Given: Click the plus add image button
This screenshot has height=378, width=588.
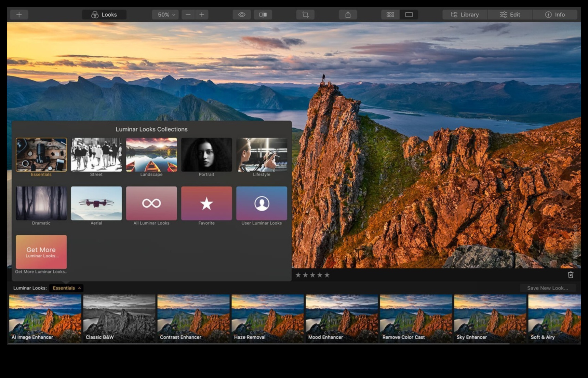Looking at the screenshot, I should [19, 15].
